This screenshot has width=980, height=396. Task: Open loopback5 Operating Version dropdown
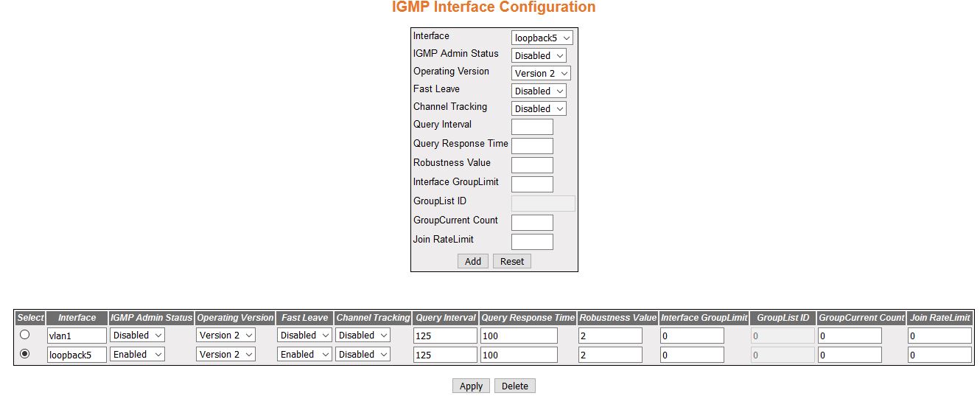tap(225, 355)
